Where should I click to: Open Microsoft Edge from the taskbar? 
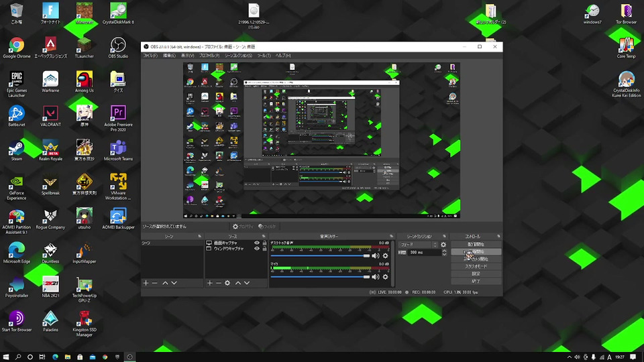(x=55, y=357)
